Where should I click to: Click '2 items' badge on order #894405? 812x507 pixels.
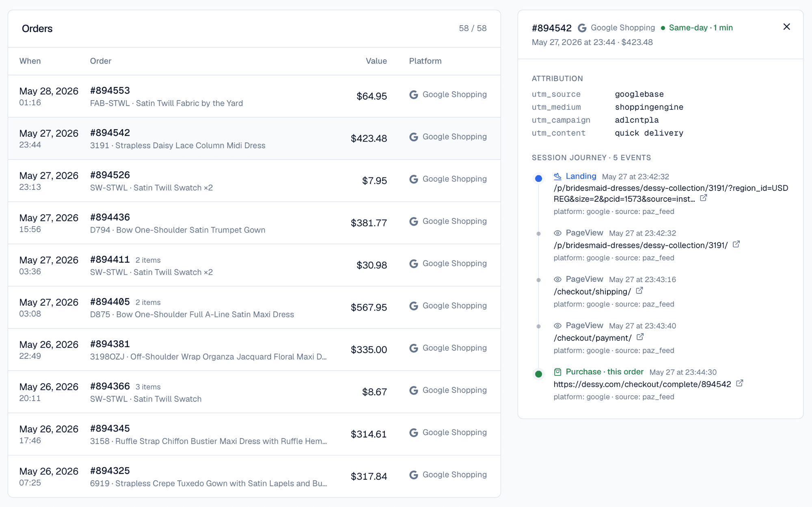pyautogui.click(x=148, y=302)
